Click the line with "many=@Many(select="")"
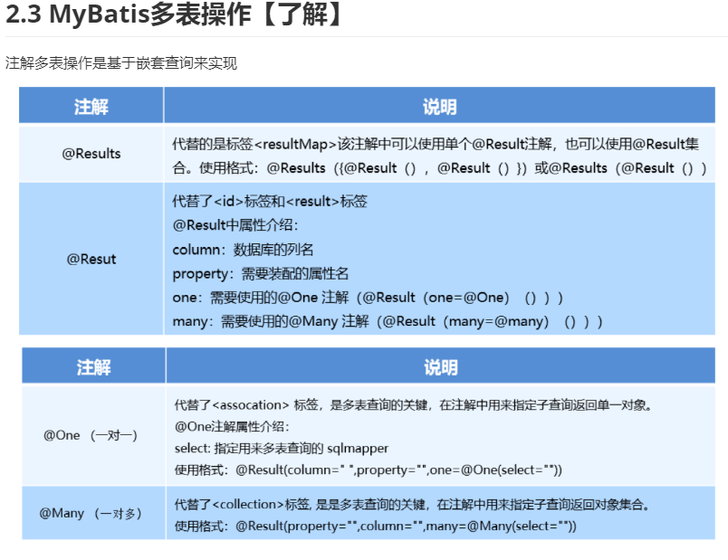728x560 pixels. (376, 527)
